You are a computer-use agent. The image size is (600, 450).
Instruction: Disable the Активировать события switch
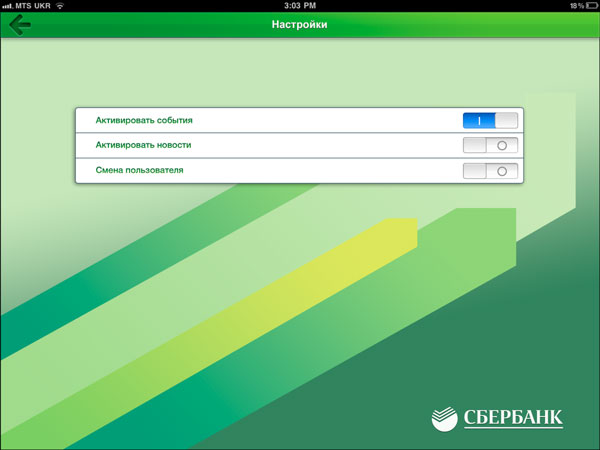[490, 120]
